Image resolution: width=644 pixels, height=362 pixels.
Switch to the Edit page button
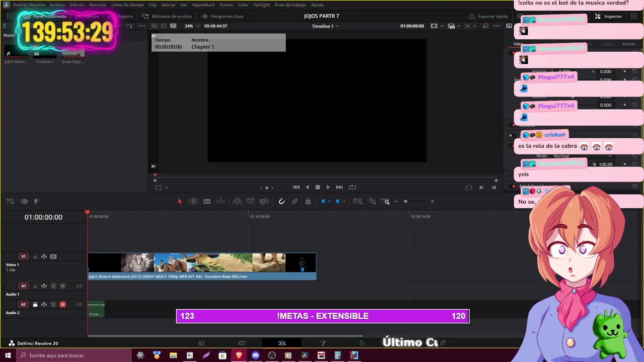(282, 343)
